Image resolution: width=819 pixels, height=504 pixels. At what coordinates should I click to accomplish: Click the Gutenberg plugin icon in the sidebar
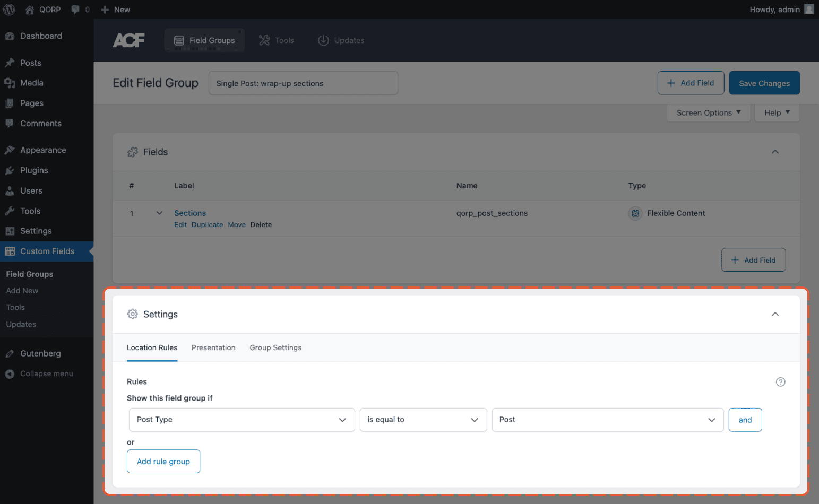coord(10,353)
